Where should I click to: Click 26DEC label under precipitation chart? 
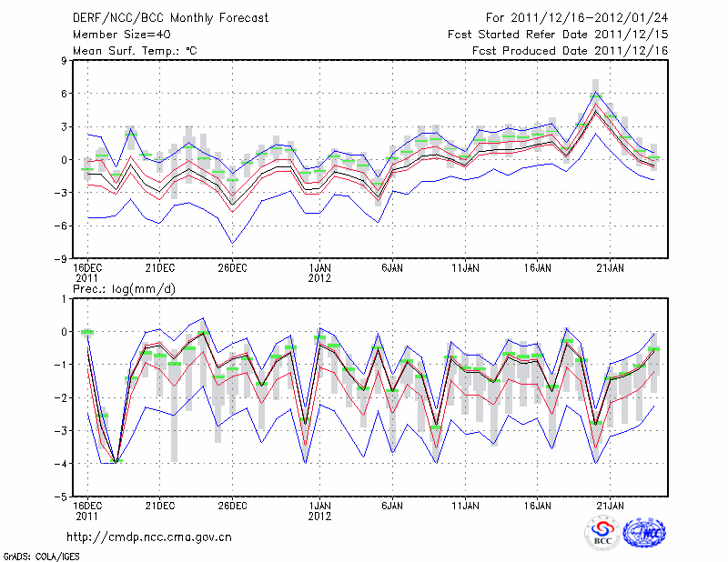point(232,506)
